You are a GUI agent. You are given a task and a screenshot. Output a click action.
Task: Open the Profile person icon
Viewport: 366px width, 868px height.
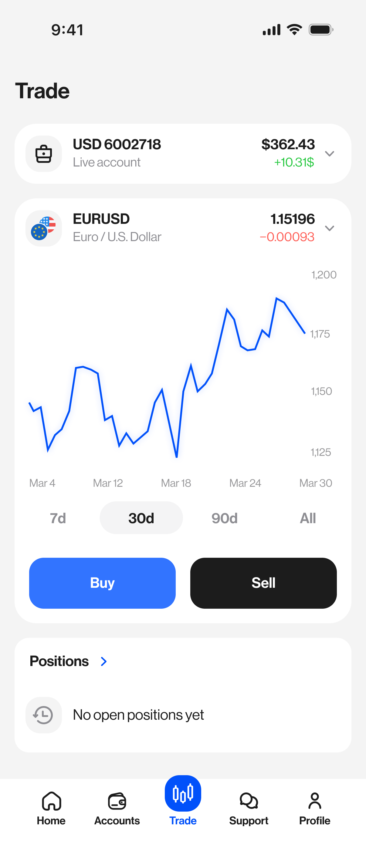[x=314, y=801]
